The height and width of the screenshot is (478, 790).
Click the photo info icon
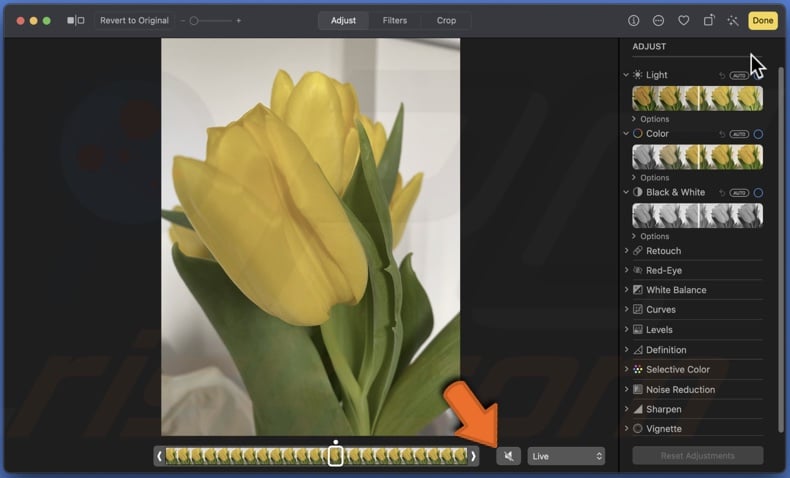633,21
